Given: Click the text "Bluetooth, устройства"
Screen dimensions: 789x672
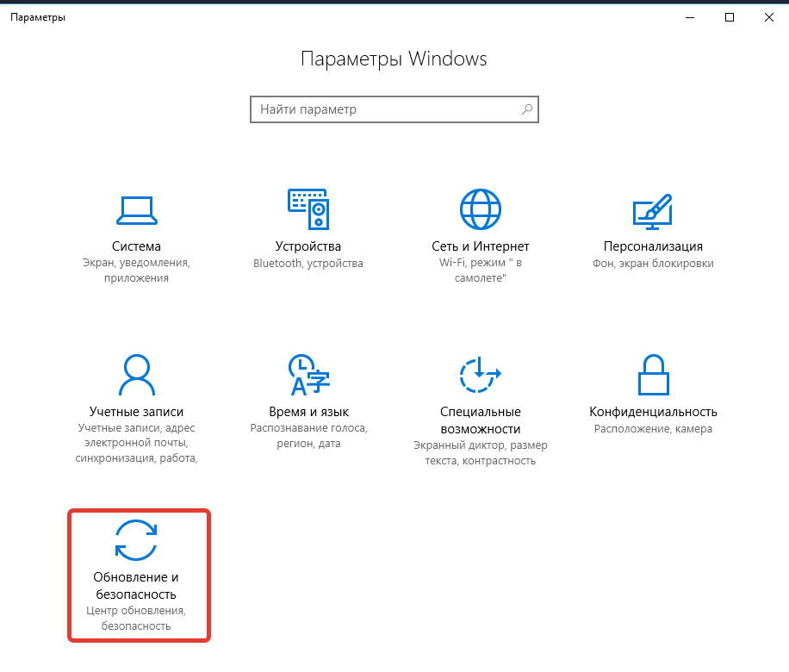Looking at the screenshot, I should click(308, 264).
